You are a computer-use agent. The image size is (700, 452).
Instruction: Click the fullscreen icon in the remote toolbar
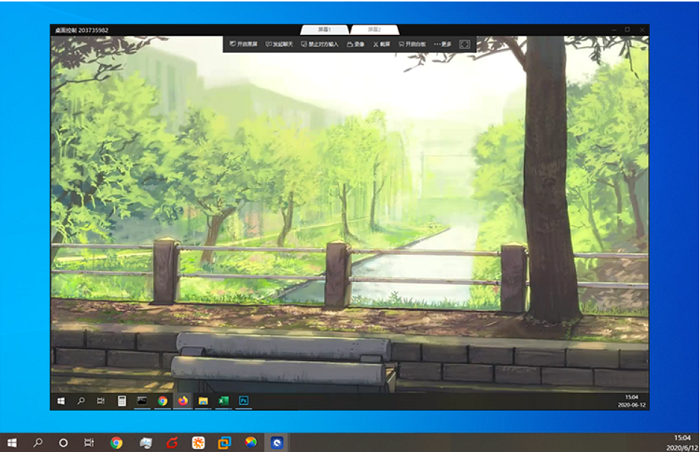[x=465, y=44]
